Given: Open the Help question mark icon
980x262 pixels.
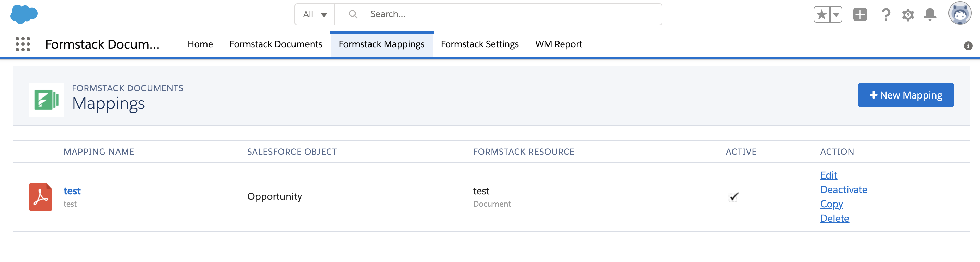Looking at the screenshot, I should coord(885,15).
